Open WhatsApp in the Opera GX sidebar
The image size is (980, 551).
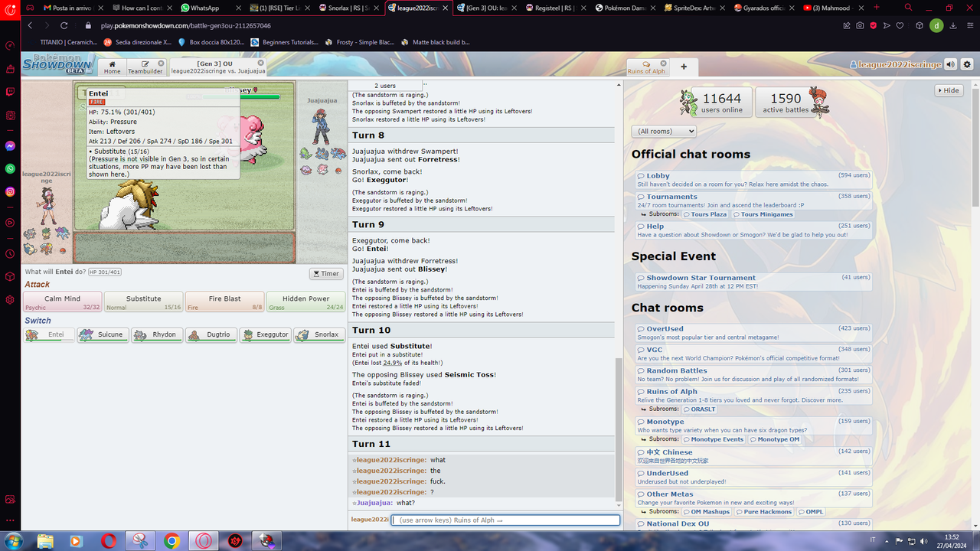tap(10, 168)
